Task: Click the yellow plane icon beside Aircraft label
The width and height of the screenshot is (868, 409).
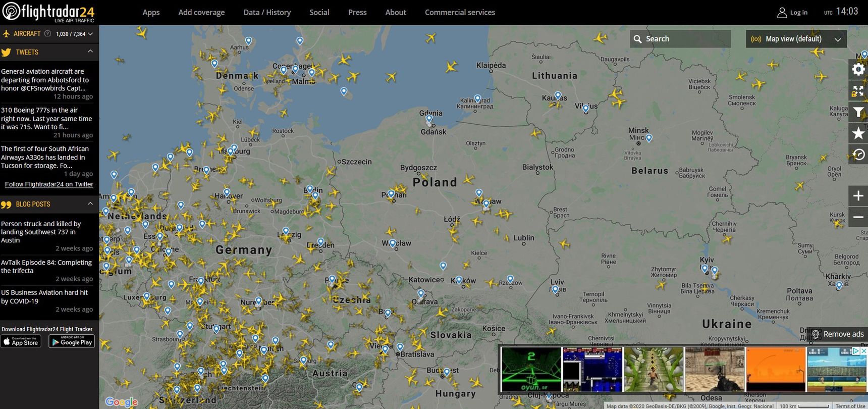Action: pos(6,34)
